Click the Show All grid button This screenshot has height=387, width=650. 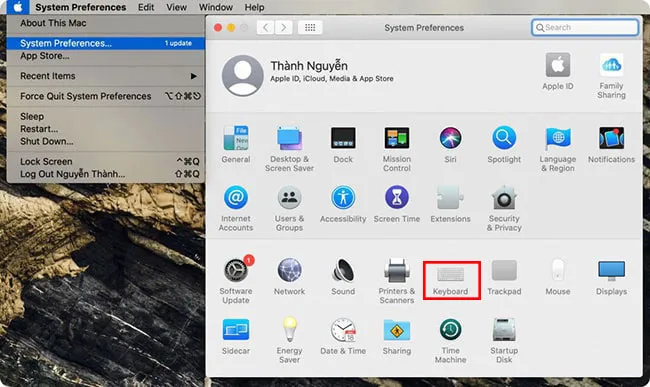click(310, 27)
